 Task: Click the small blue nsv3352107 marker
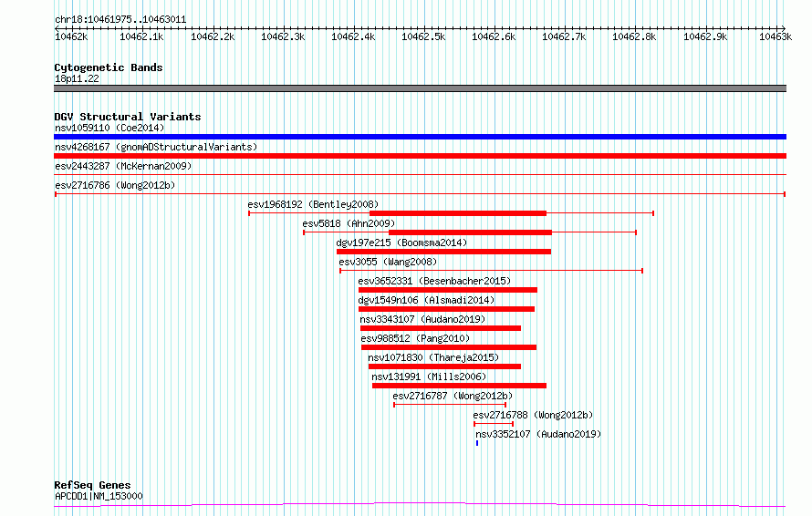click(x=477, y=443)
